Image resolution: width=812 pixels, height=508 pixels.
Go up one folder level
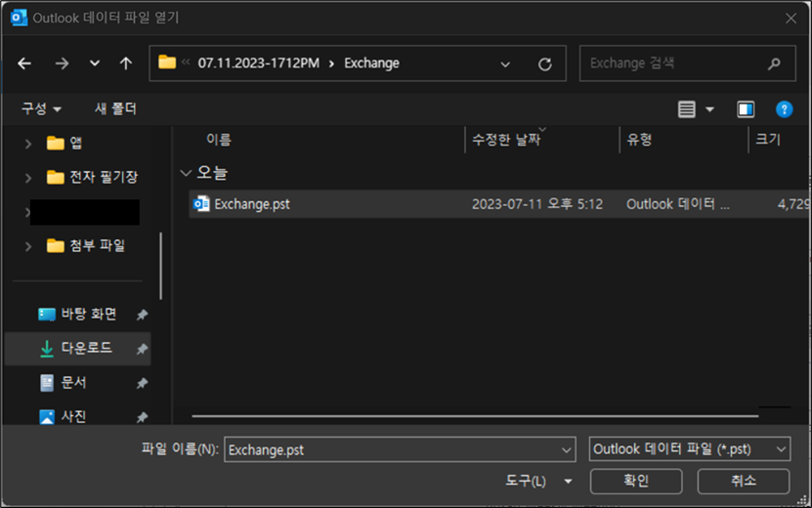pos(125,63)
